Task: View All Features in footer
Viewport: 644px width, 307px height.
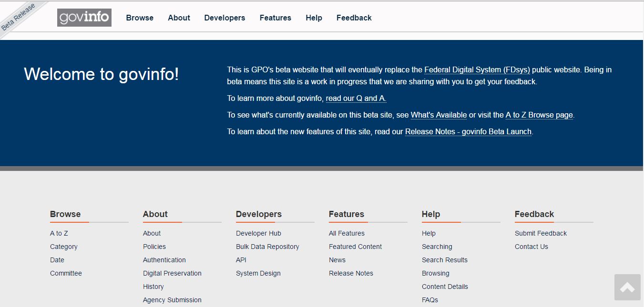Action: [347, 233]
